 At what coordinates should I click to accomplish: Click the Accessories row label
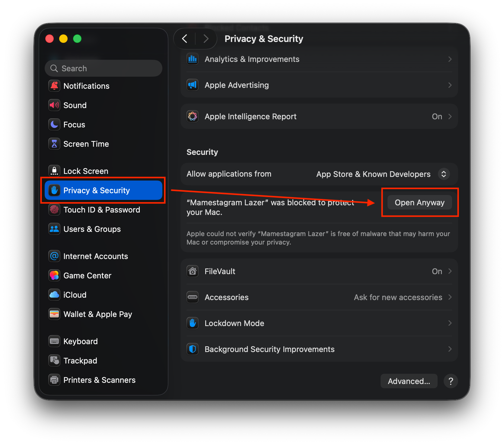(227, 297)
